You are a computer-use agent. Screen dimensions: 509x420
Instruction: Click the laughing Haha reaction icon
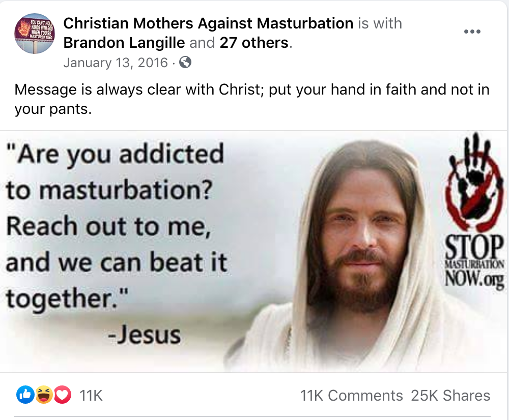click(x=44, y=395)
